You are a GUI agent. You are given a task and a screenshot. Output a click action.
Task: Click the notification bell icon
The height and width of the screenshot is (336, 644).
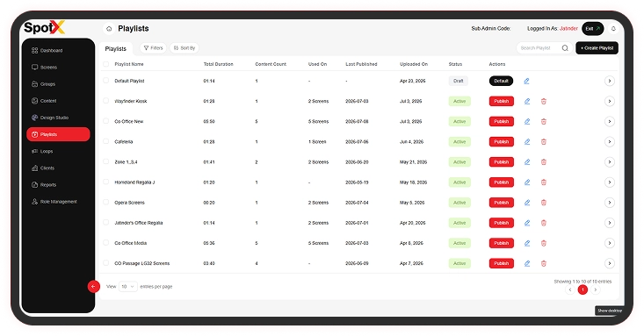pyautogui.click(x=613, y=29)
